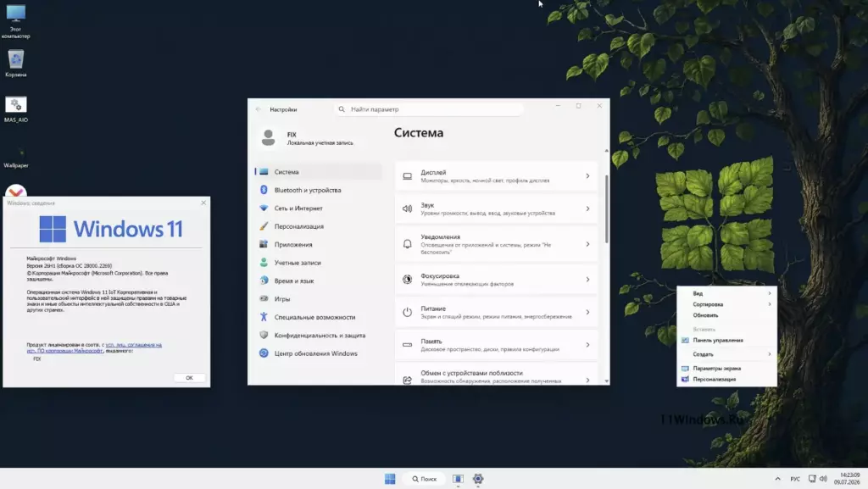Open the MAS_AIO desktop icon

click(x=15, y=109)
